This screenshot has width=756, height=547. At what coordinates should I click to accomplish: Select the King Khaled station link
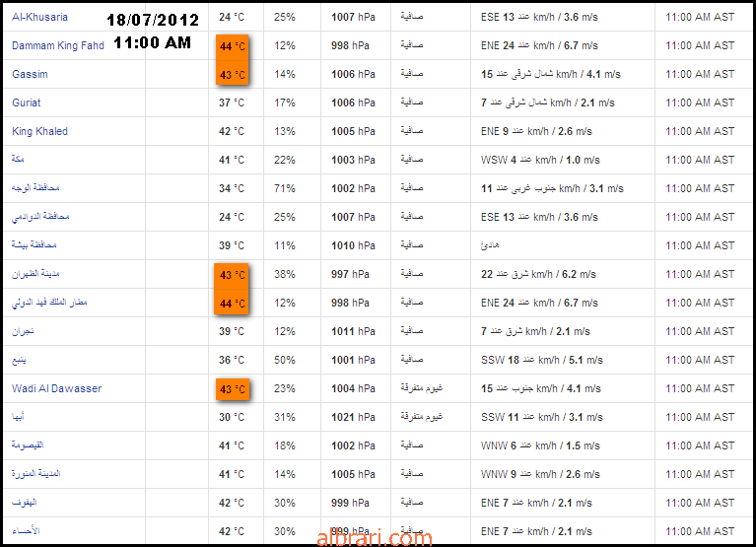click(x=39, y=131)
